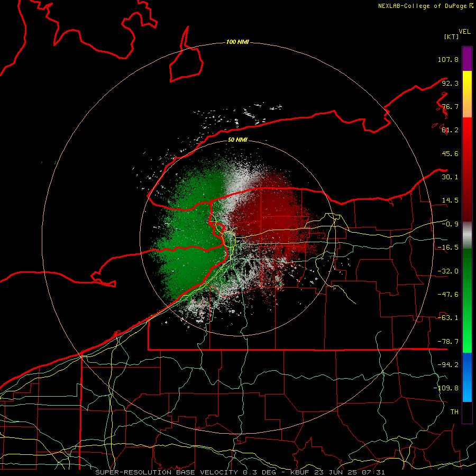Viewport: 476px width, 476px height.
Task: Click the -109.8 legend value
Action: coord(446,388)
